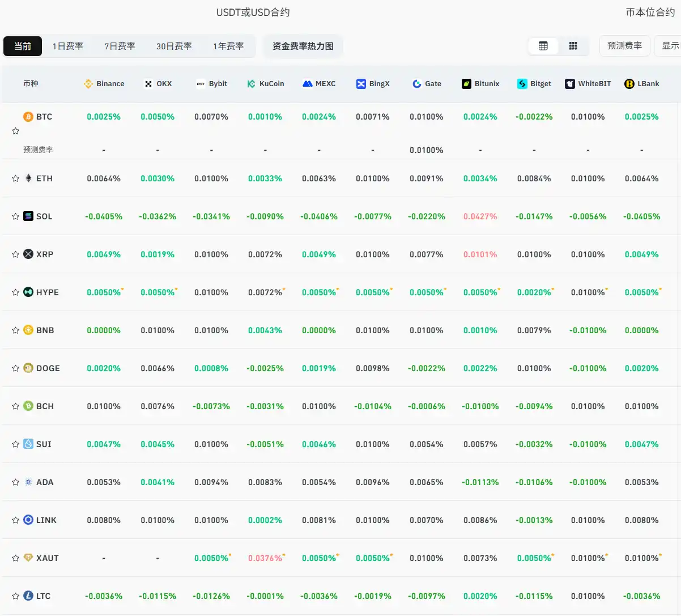Click the 币种 column header
The image size is (681, 616).
click(x=31, y=84)
